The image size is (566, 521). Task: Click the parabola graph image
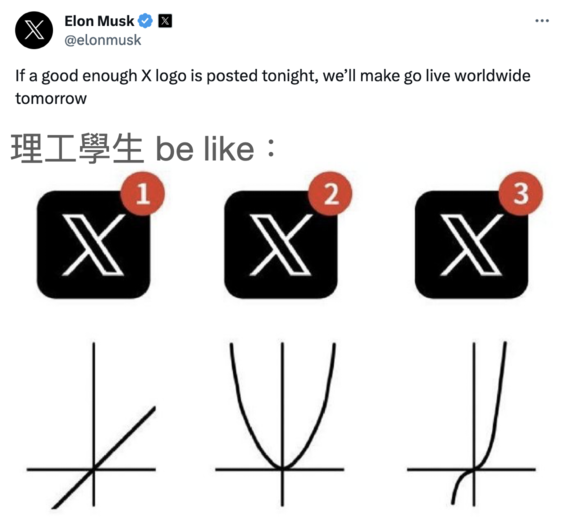pos(280,424)
